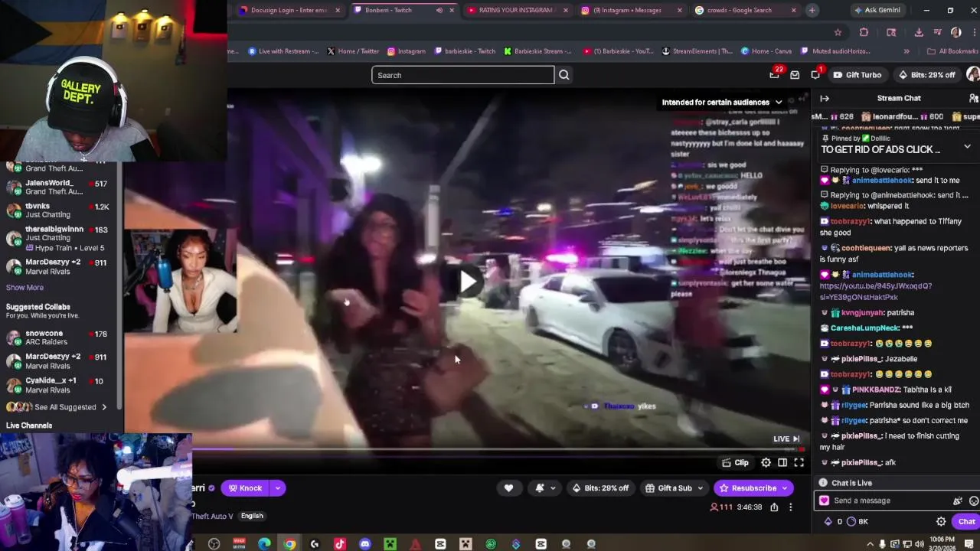The width and height of the screenshot is (980, 551).
Task: Open the snowcone ARC Raiders channel
Action: click(60, 338)
